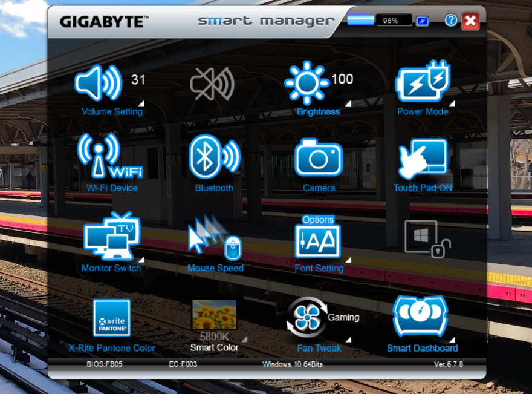Open the Monitor Switch icon
The height and width of the screenshot is (394, 532).
(x=112, y=235)
